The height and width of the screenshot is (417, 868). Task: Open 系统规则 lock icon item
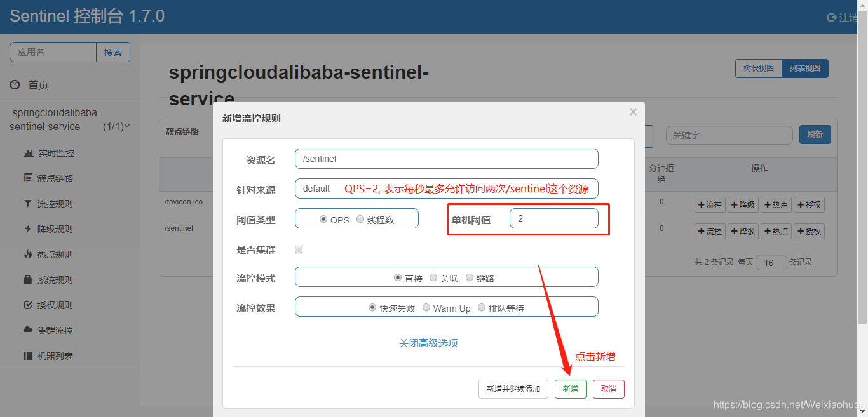tap(28, 280)
